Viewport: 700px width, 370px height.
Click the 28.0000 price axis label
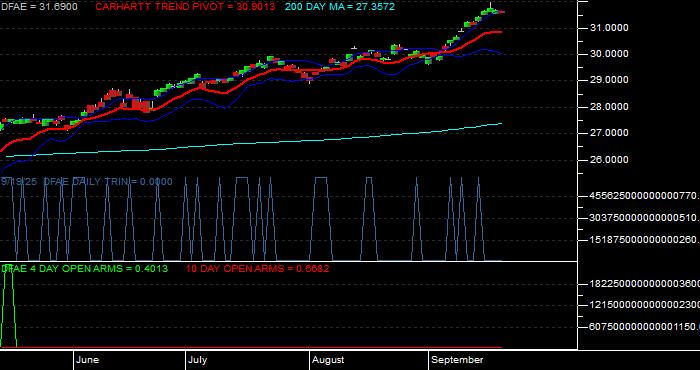[x=609, y=107]
